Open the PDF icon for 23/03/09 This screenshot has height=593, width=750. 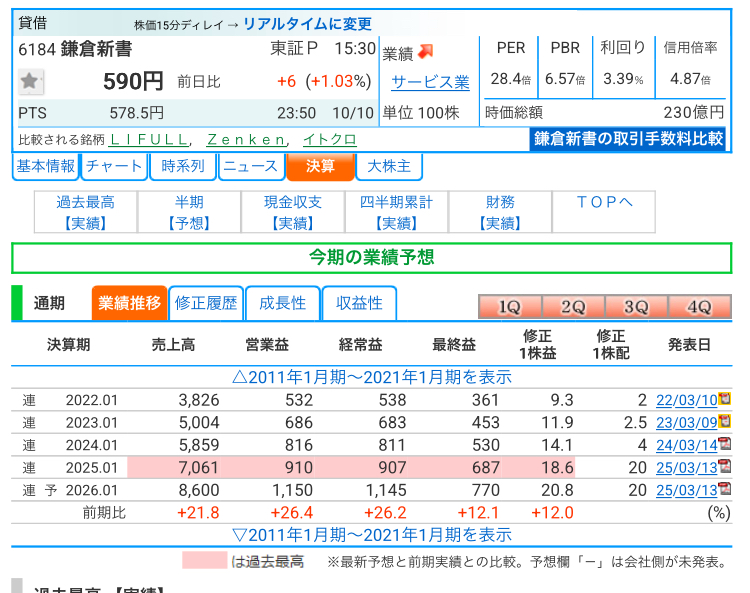724,422
